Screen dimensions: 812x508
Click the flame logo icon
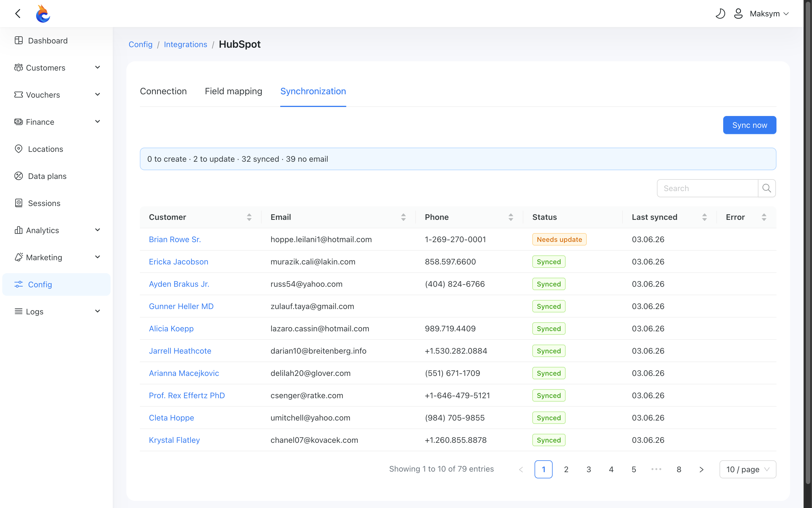43,14
